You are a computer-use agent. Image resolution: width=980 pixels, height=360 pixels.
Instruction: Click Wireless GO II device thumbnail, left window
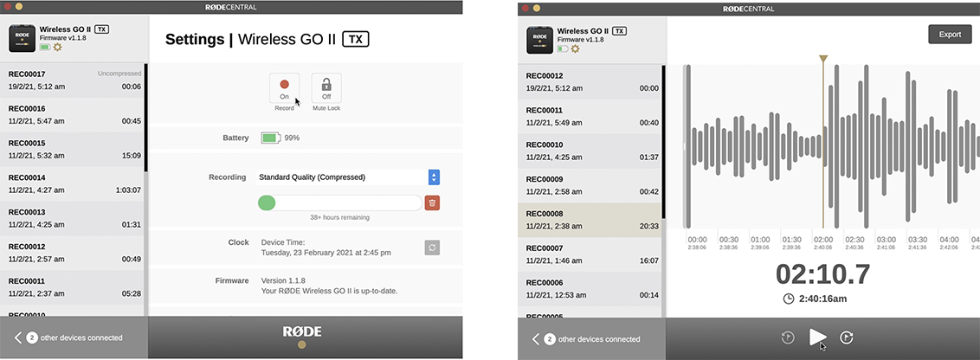pos(22,39)
